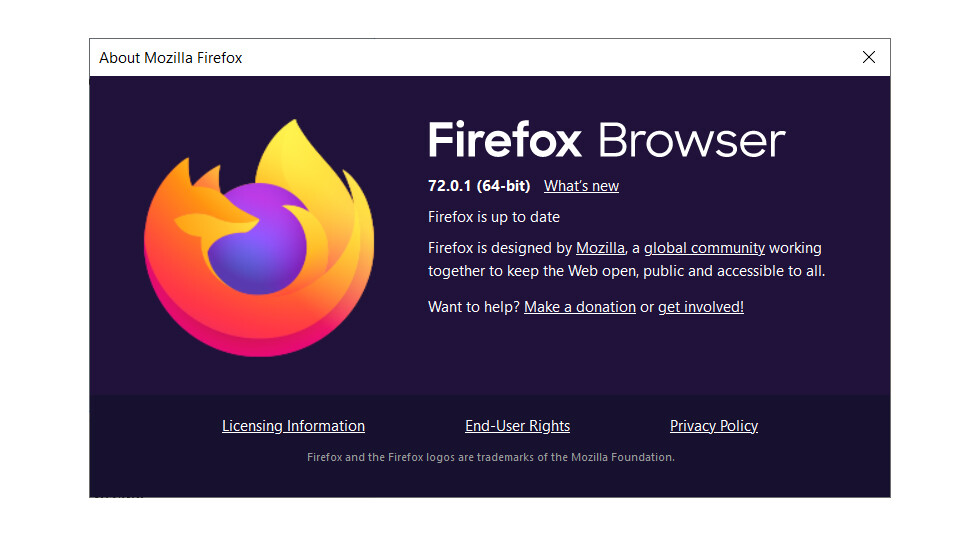Click the Firefox logo image

[x=258, y=237]
